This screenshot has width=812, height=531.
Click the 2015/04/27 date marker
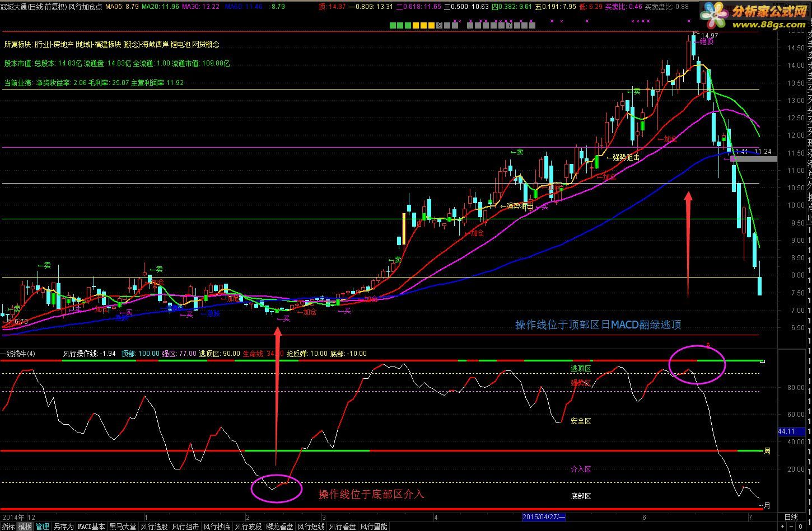pyautogui.click(x=544, y=517)
